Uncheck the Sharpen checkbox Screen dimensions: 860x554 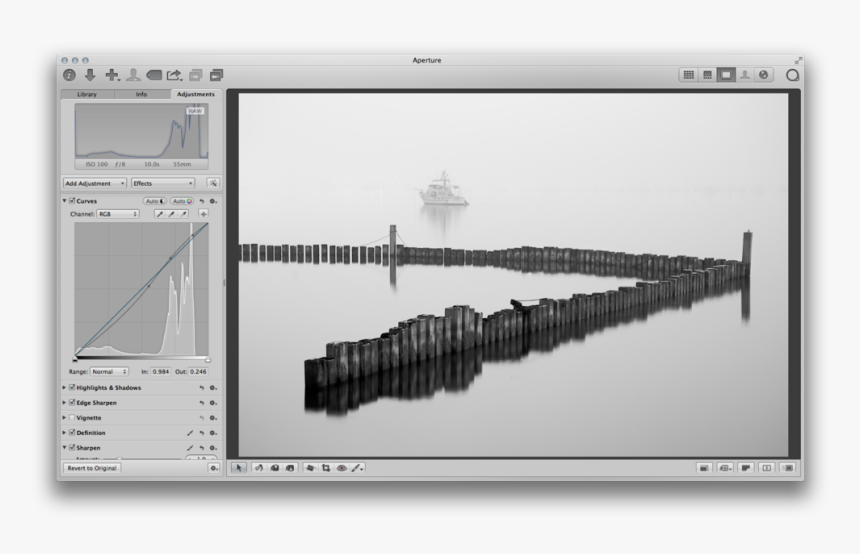[x=72, y=448]
